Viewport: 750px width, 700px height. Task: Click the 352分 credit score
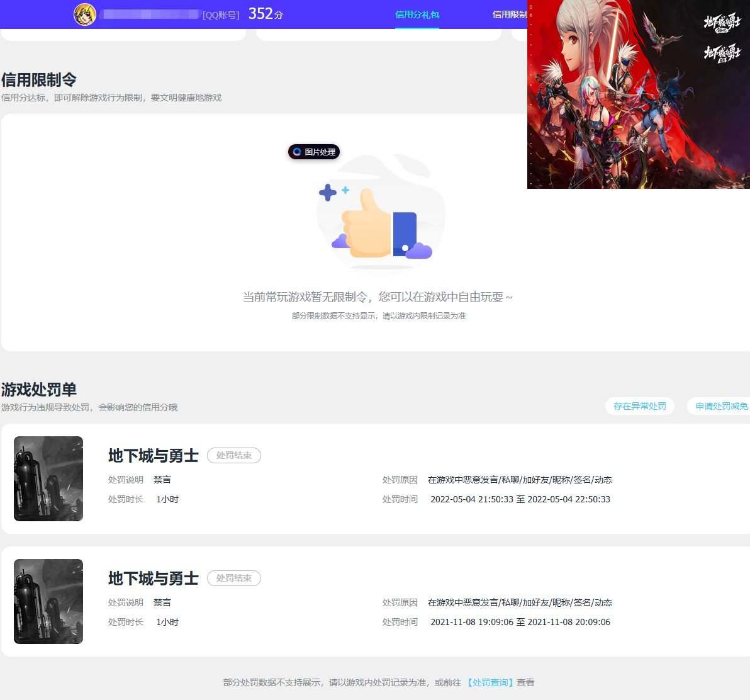tap(266, 14)
